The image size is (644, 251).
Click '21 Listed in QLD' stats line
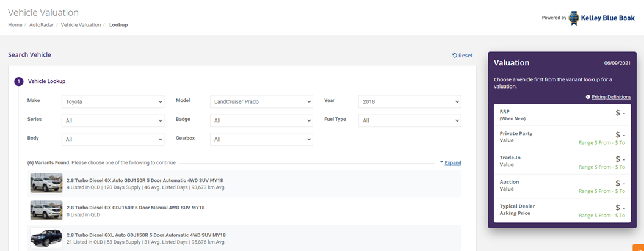point(146,242)
